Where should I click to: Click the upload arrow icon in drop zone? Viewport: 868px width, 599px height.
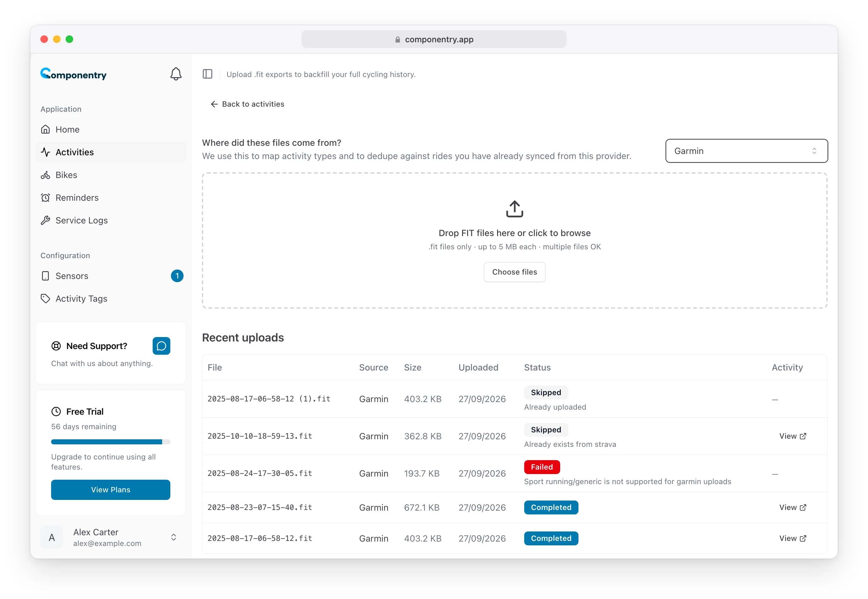pyautogui.click(x=514, y=209)
